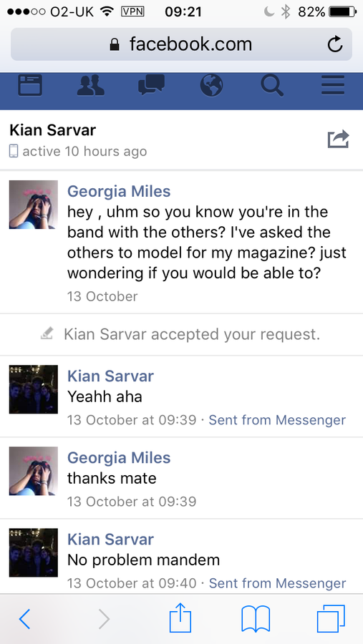Open hamburger menu in Facebook header
This screenshot has width=363, height=644.
[333, 85]
